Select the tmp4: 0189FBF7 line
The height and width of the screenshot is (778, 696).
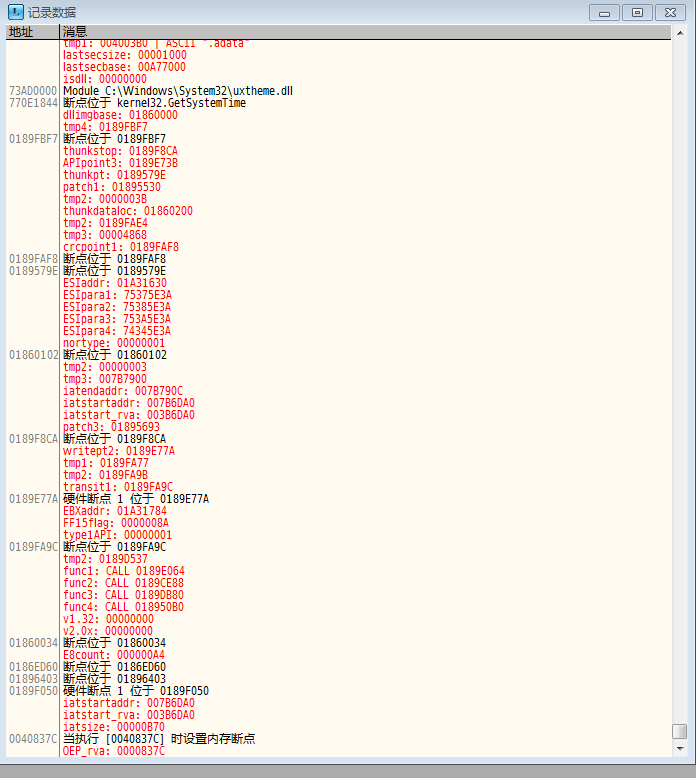tap(105, 127)
